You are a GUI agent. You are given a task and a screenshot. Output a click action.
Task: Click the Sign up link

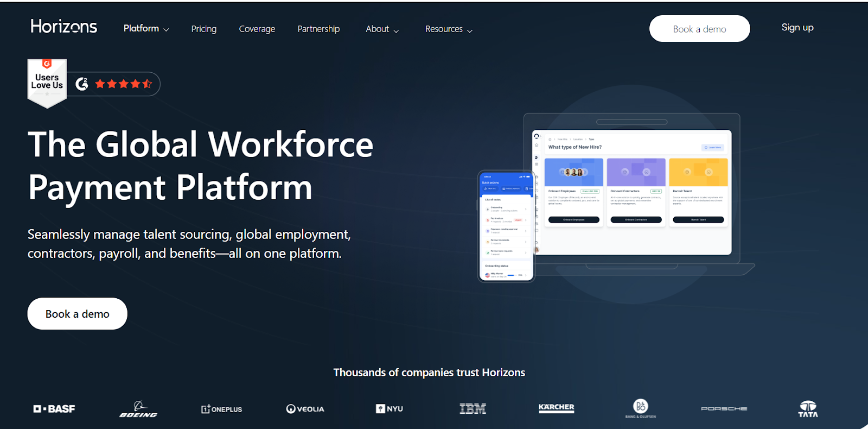[797, 28]
